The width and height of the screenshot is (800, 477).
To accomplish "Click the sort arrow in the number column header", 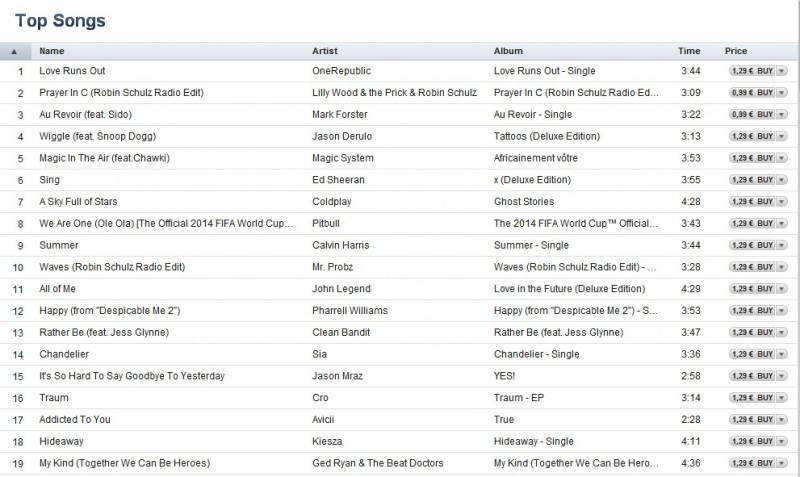I will tap(14, 51).
